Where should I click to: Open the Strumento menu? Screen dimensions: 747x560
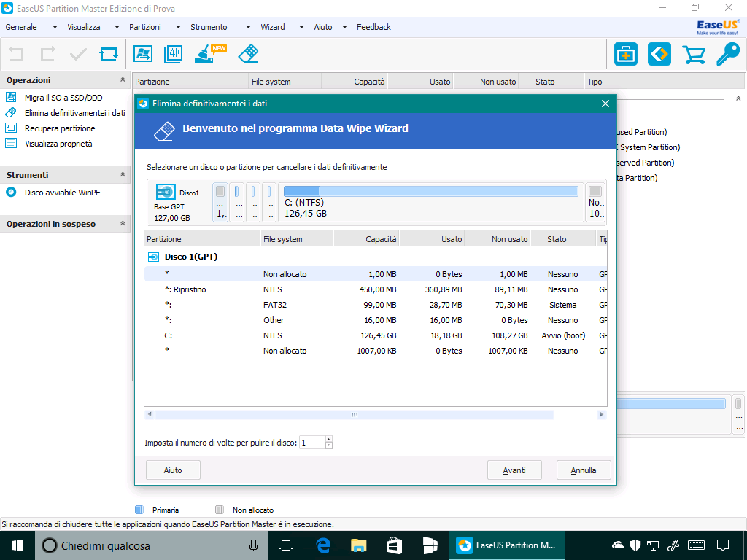[x=209, y=27]
